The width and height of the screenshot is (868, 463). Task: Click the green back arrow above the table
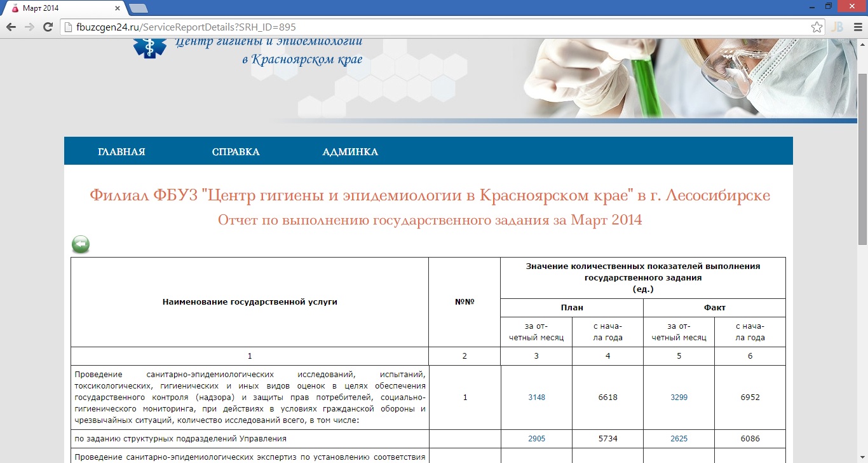[81, 244]
